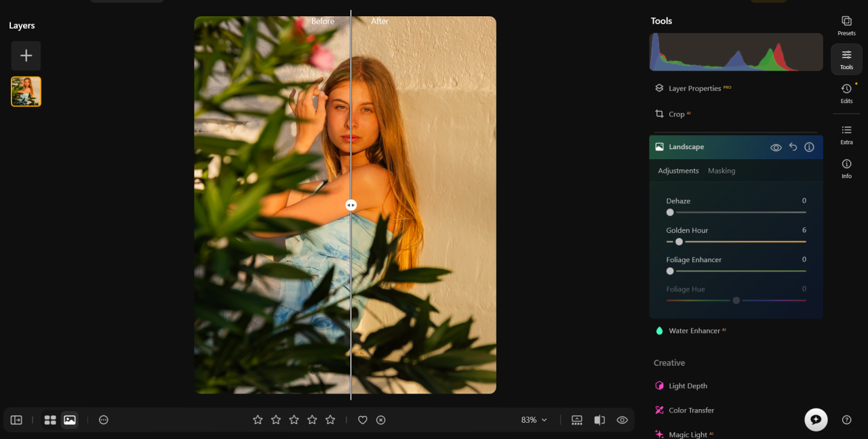Rate the photo two stars
868x439 pixels.
pyautogui.click(x=276, y=420)
